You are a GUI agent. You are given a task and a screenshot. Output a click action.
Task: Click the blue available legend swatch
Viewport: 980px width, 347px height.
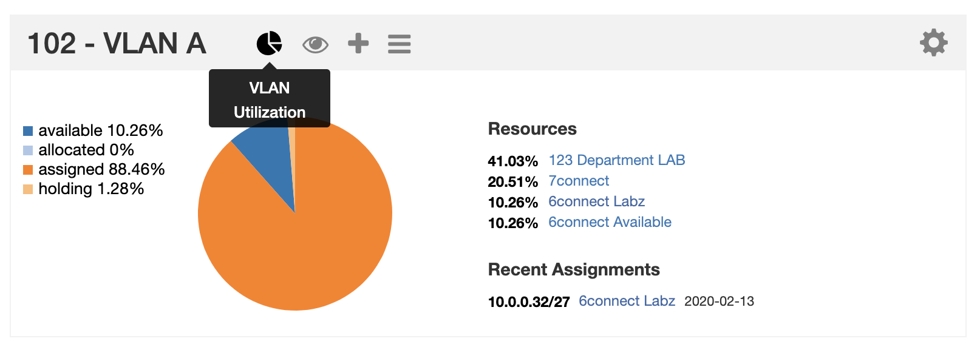(x=28, y=131)
